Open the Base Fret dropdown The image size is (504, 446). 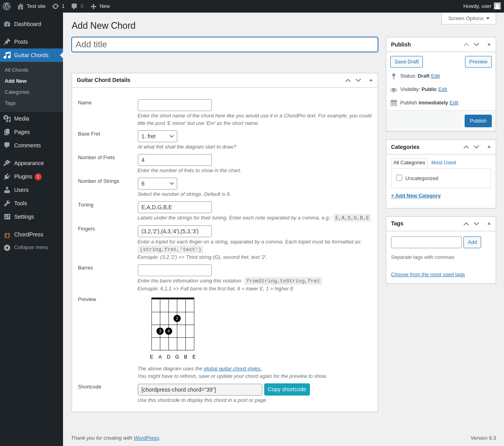click(157, 136)
